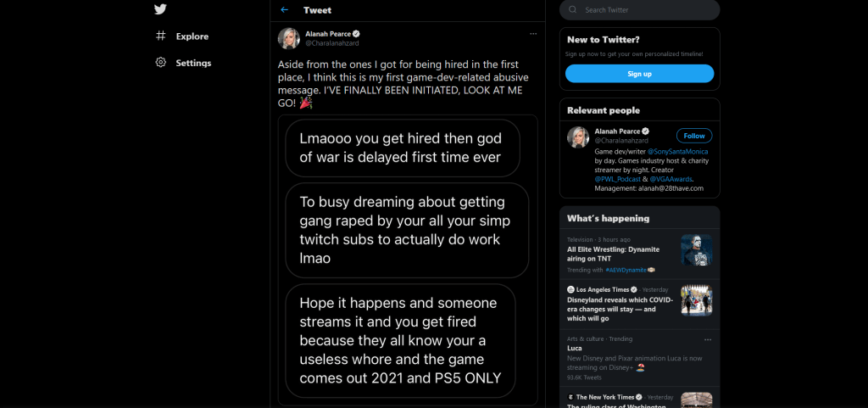Image resolution: width=868 pixels, height=408 pixels.
Task: Click avatar in Relevant people panel
Action: [x=577, y=137]
